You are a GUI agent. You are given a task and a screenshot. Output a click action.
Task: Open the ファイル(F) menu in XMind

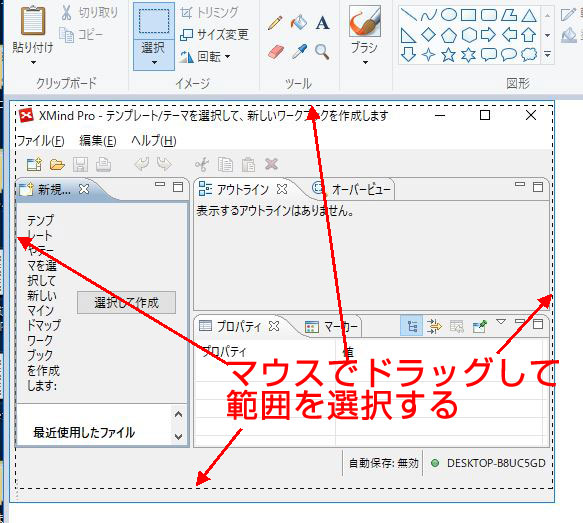tap(40, 141)
